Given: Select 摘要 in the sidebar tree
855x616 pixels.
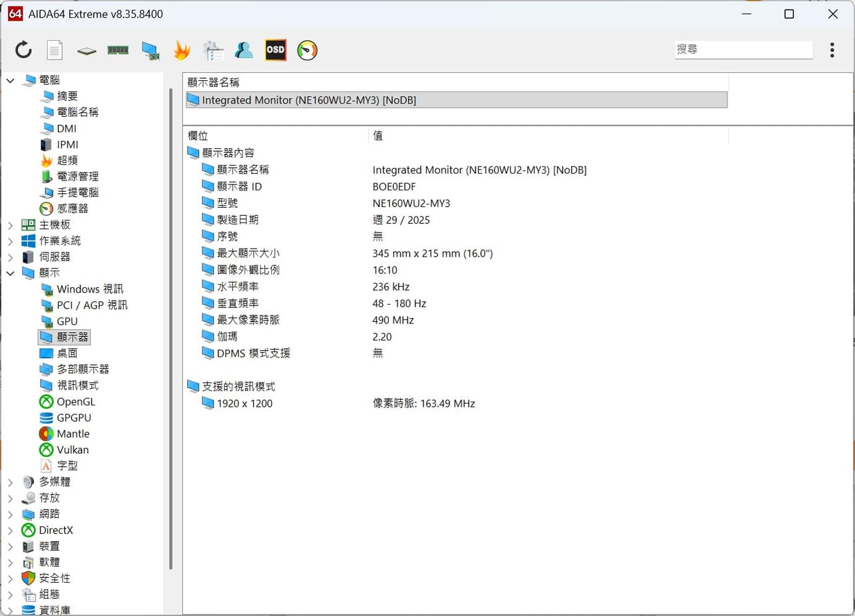Looking at the screenshot, I should 67,96.
